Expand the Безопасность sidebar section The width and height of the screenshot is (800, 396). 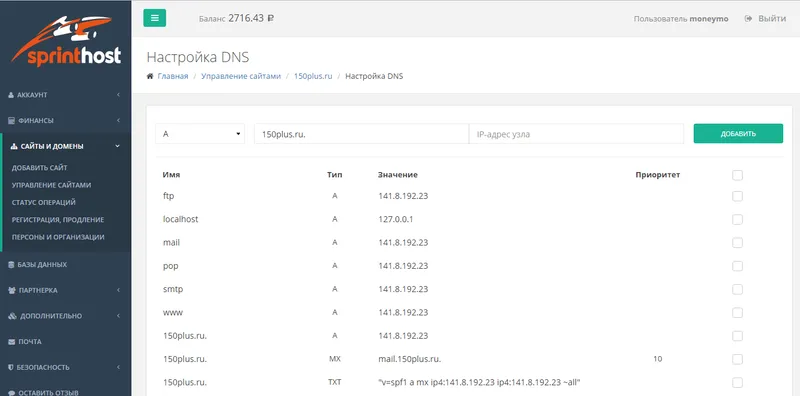(65, 367)
